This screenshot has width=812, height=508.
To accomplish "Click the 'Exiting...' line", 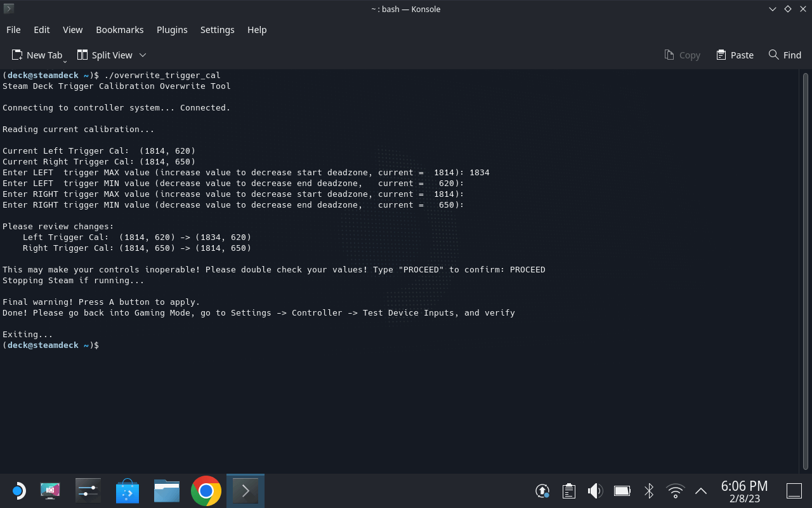I will tap(28, 335).
